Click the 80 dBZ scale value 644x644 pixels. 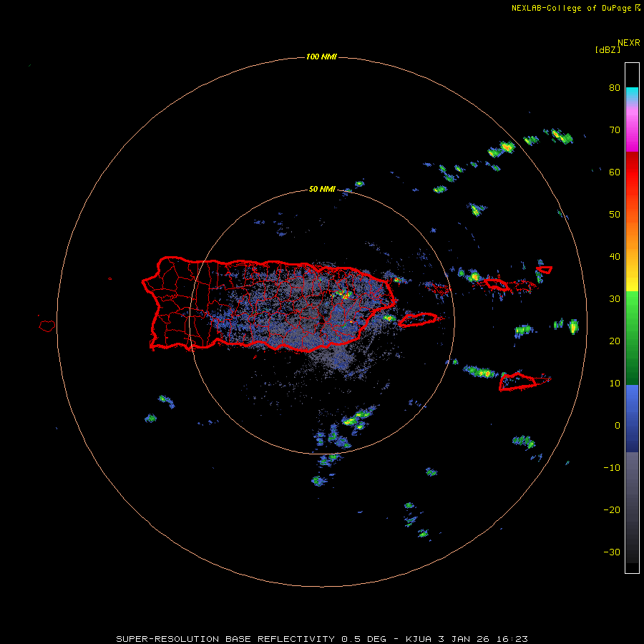[x=615, y=88]
